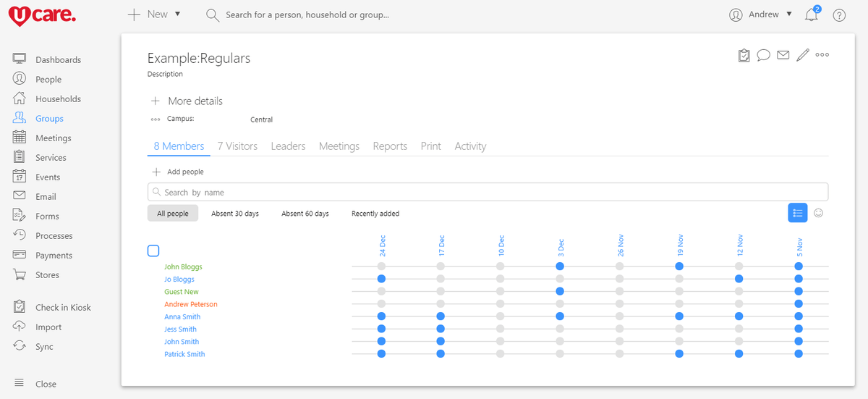Click the Search by name field

(x=488, y=193)
